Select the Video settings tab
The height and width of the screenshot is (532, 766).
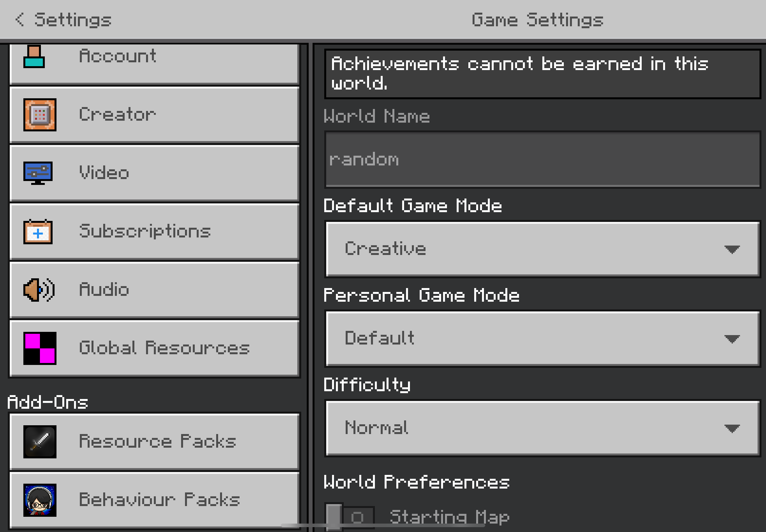pos(154,173)
